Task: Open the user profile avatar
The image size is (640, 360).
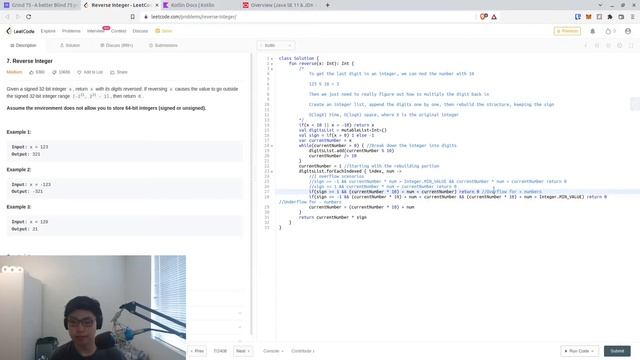Action: click(628, 31)
